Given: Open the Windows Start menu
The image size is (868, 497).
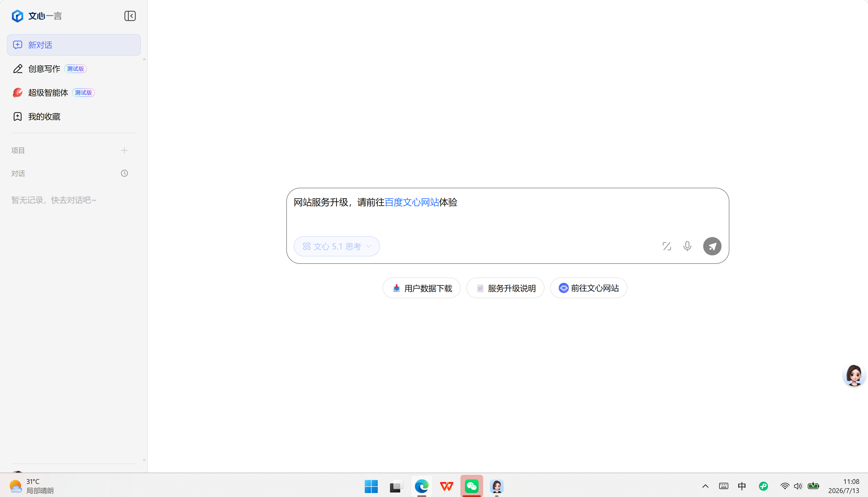Looking at the screenshot, I should [371, 486].
